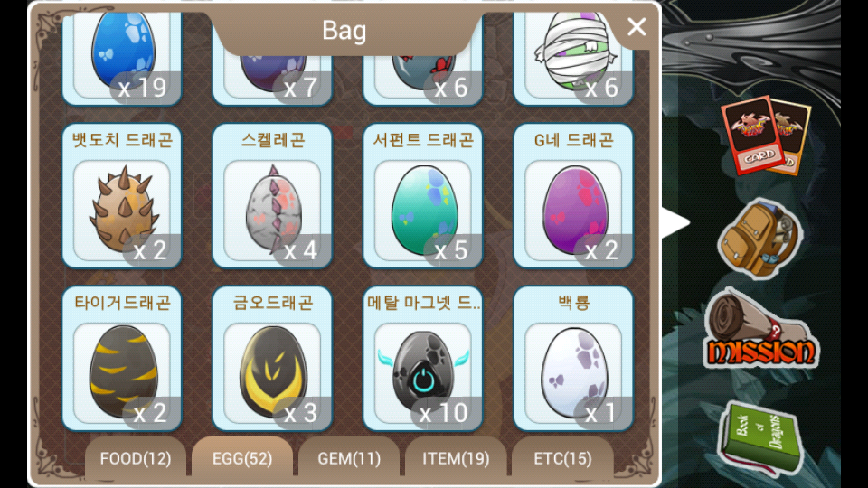868x488 pixels.
Task: Select the spiky 뱃도치 드래곤 egg
Action: (122, 196)
